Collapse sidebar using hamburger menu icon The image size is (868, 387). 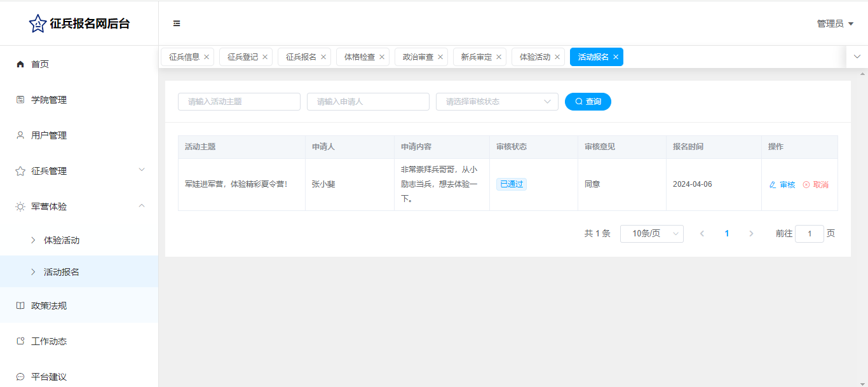click(x=177, y=24)
